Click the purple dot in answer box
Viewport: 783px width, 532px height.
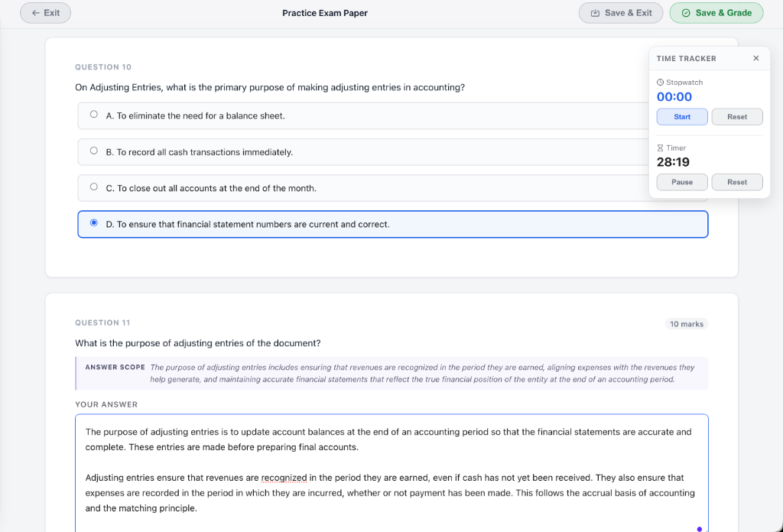point(700,529)
